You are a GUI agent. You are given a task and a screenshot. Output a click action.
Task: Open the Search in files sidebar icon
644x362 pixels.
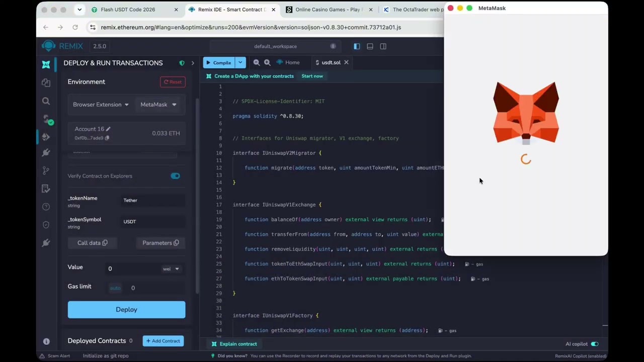(x=46, y=101)
